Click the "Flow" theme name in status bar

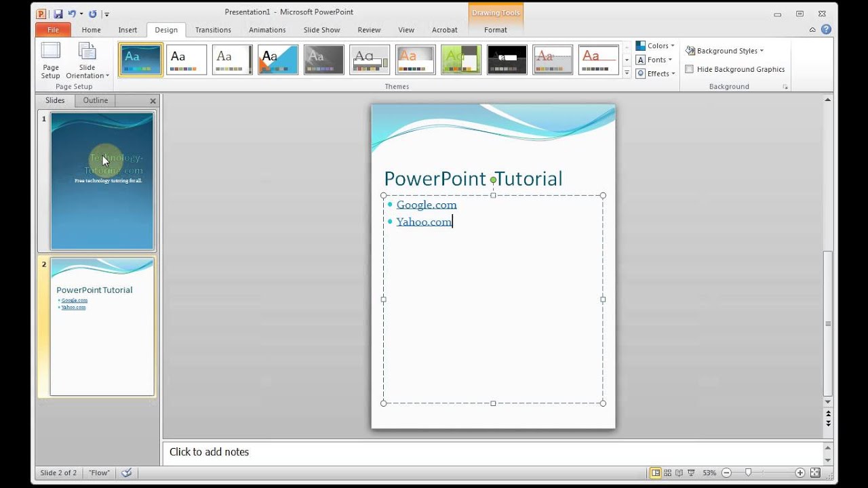(x=99, y=473)
